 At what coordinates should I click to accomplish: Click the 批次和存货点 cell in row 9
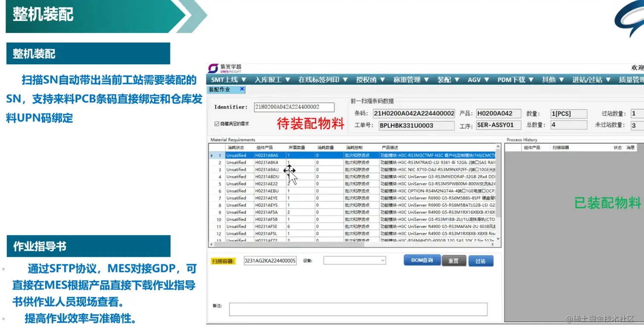(x=361, y=212)
